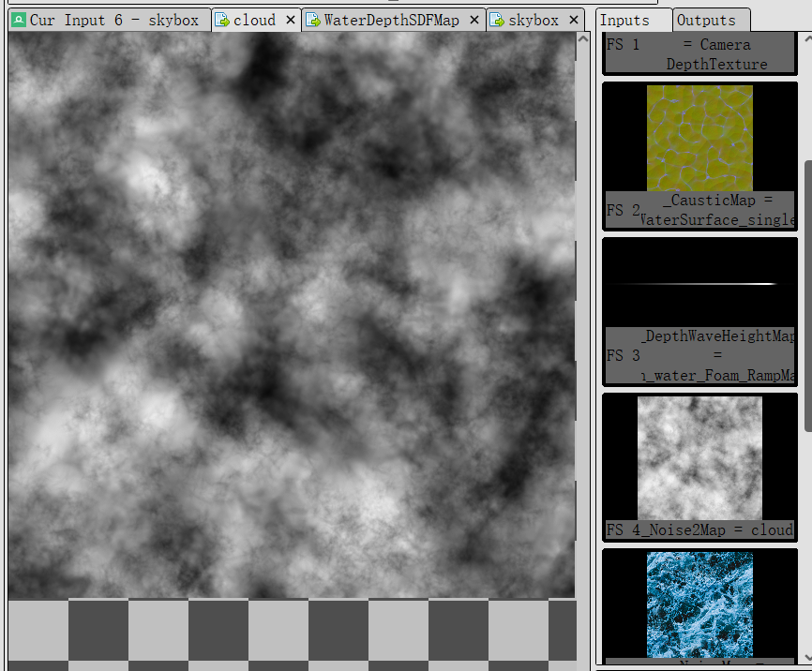
Task: Close the WaterDepthSDFMap tab
Action: click(x=474, y=20)
